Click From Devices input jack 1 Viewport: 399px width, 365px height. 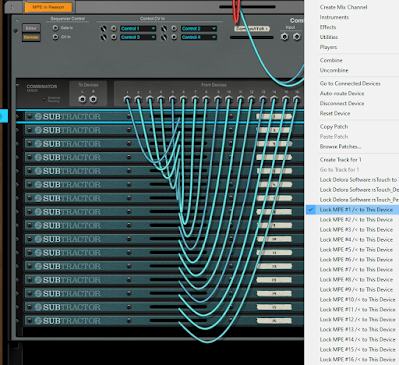127,99
